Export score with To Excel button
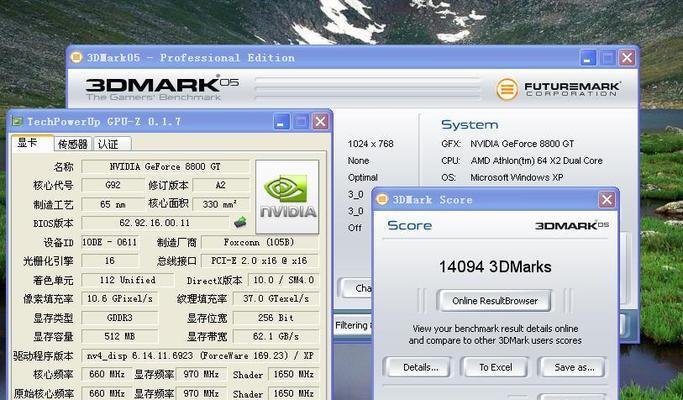This screenshot has height=400, width=683. (495, 367)
